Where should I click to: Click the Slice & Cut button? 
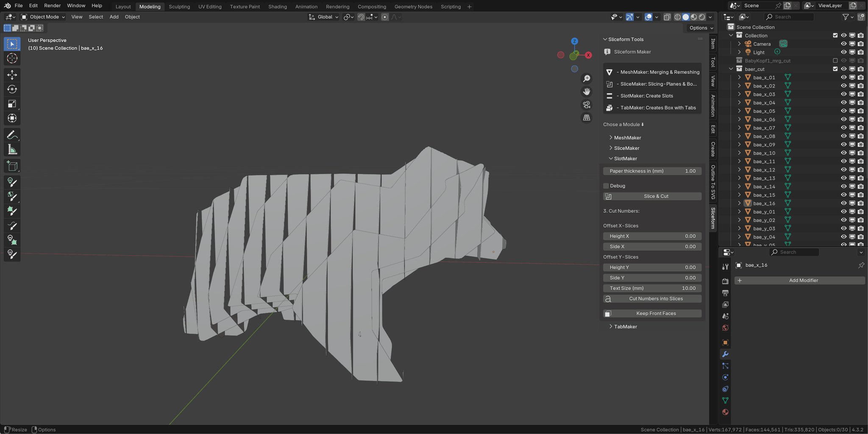pos(656,196)
